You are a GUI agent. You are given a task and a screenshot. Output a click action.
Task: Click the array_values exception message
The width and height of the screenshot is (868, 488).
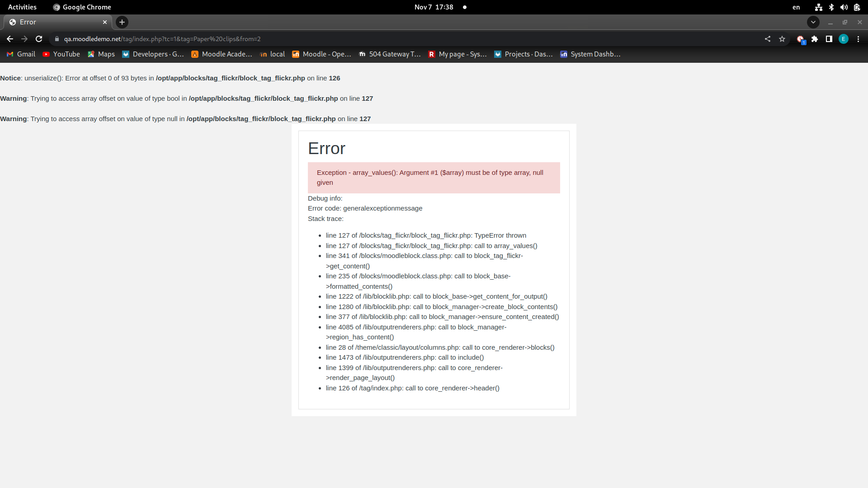coord(434,178)
